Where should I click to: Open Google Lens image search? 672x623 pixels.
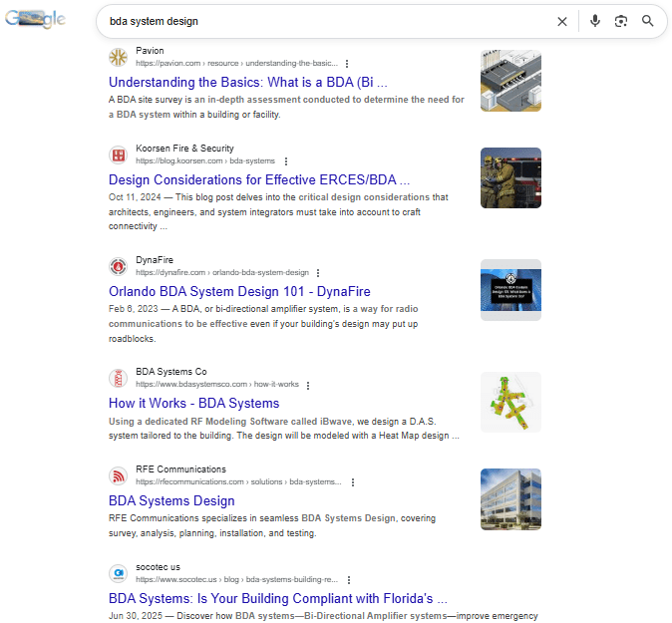tap(621, 21)
